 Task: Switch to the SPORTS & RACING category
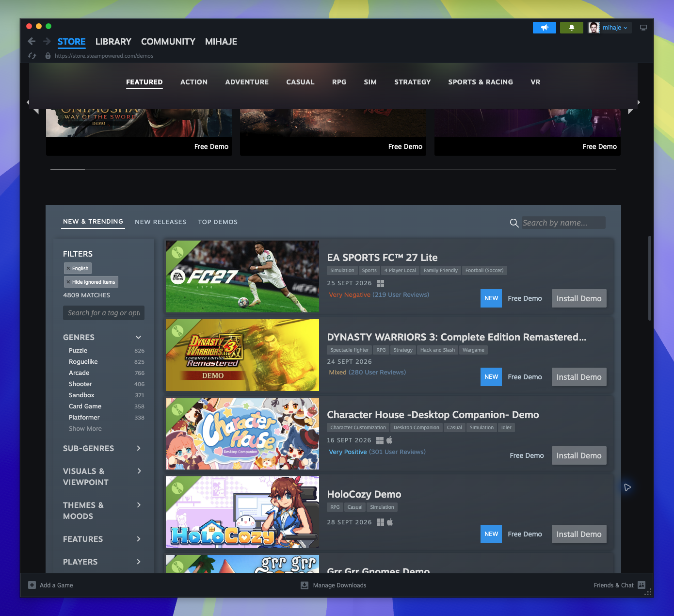481,82
